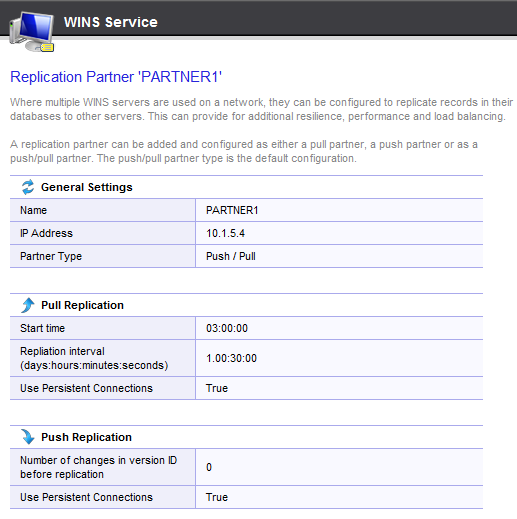This screenshot has height=519, width=517.
Task: Click the paragraph about push/pull partner default
Action: pos(244,151)
